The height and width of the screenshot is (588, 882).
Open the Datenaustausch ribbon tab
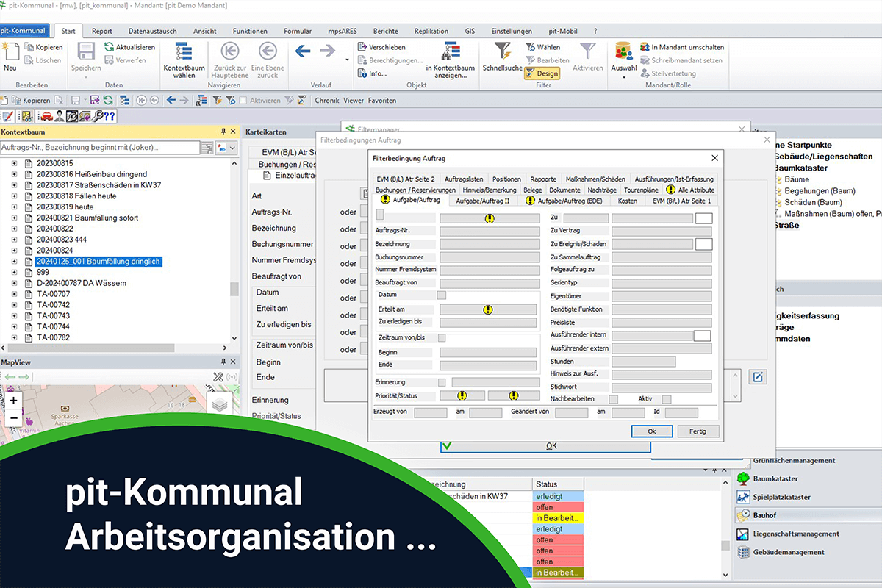coord(153,32)
